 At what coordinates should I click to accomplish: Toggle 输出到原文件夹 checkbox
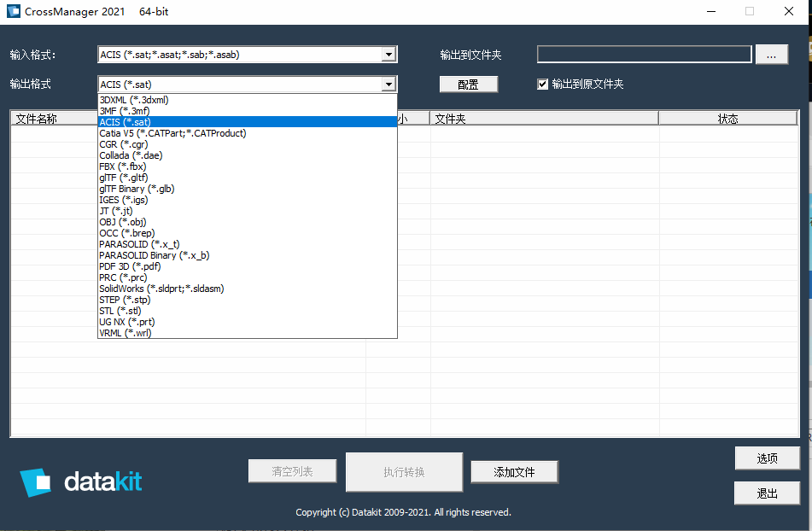coord(542,84)
